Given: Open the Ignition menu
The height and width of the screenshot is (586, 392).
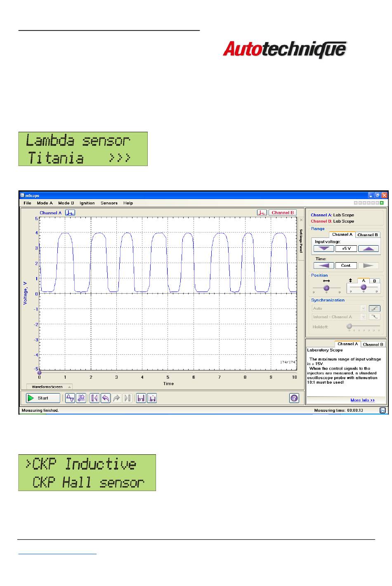Looking at the screenshot, I should coord(87,203).
